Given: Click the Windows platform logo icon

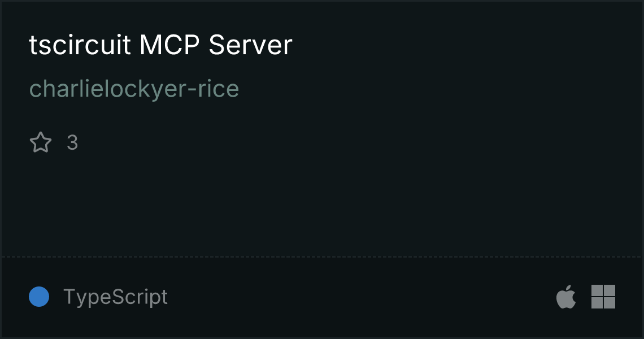Looking at the screenshot, I should click(x=603, y=297).
